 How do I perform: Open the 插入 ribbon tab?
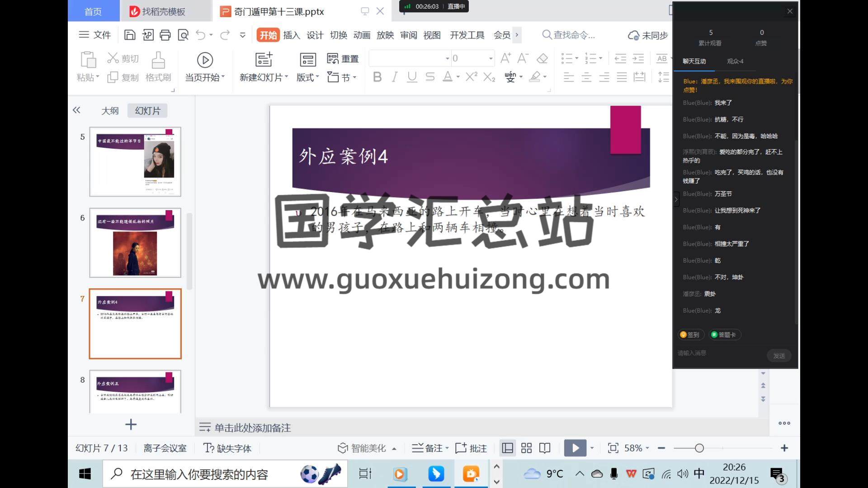tap(292, 35)
